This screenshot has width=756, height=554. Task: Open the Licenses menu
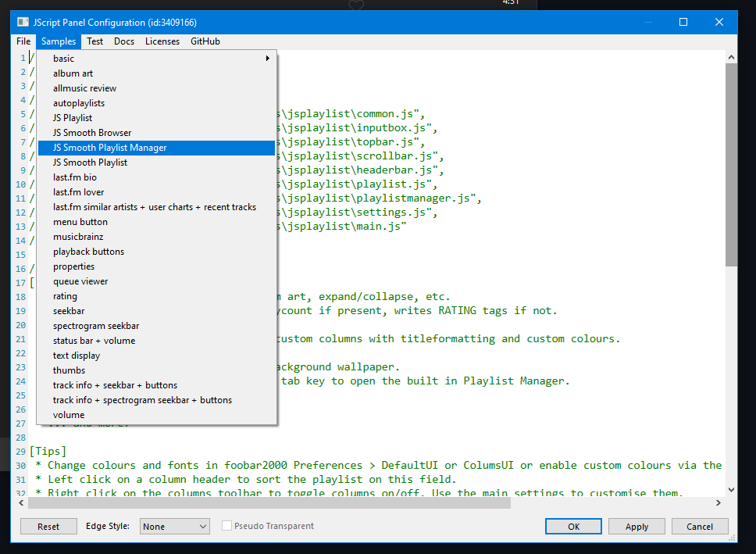pyautogui.click(x=162, y=41)
